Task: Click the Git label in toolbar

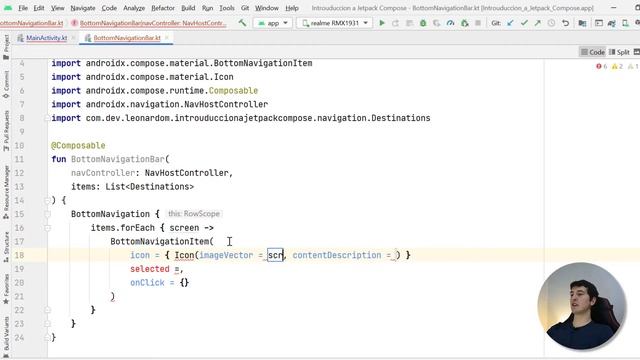Action: point(496,23)
